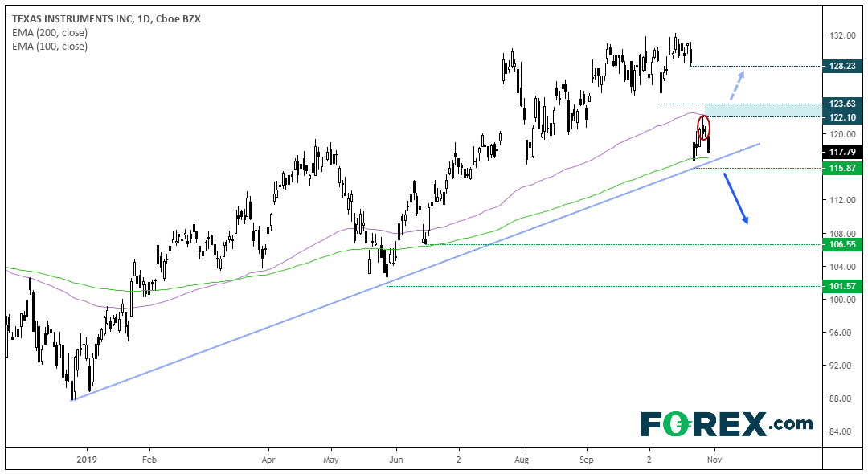This screenshot has height=474, width=868.
Task: Click the 2019 date axis label
Action: click(x=87, y=460)
